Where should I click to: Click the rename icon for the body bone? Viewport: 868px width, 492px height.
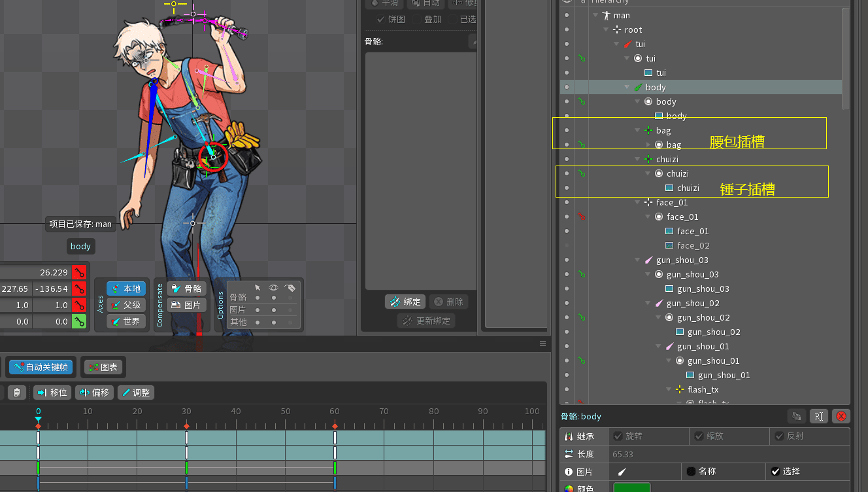pyautogui.click(x=819, y=416)
